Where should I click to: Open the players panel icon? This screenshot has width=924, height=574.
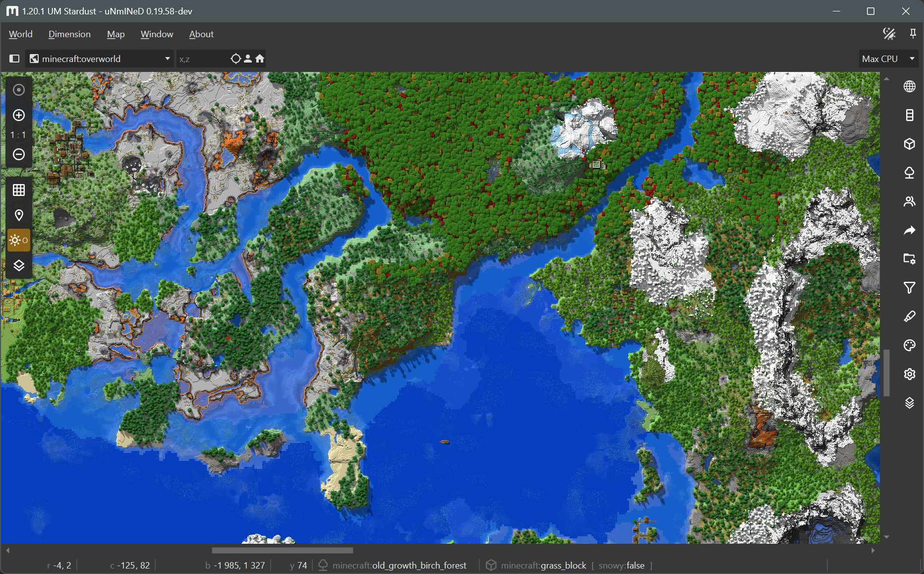(909, 201)
